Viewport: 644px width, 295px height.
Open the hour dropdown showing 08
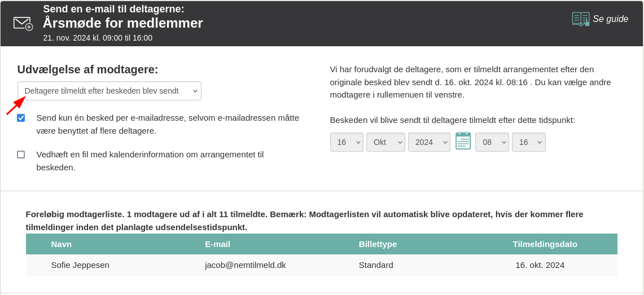[x=492, y=142]
